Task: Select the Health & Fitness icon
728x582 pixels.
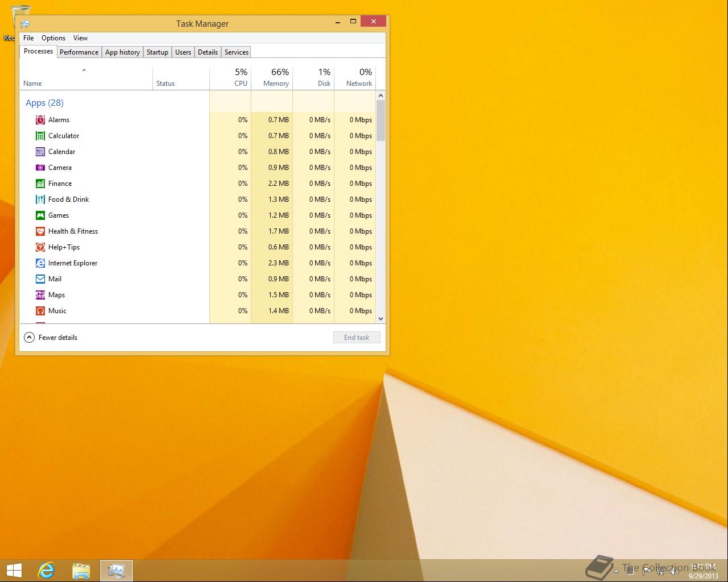Action: click(40, 231)
